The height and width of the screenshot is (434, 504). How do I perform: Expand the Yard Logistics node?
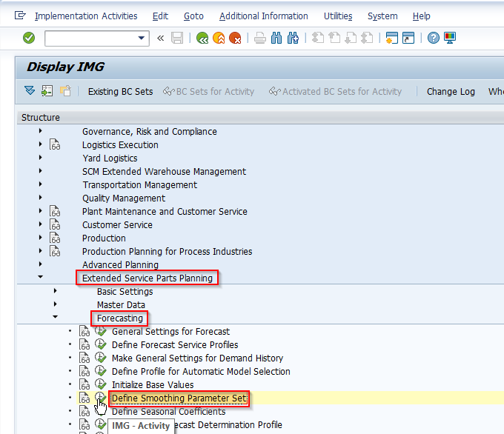coord(41,158)
